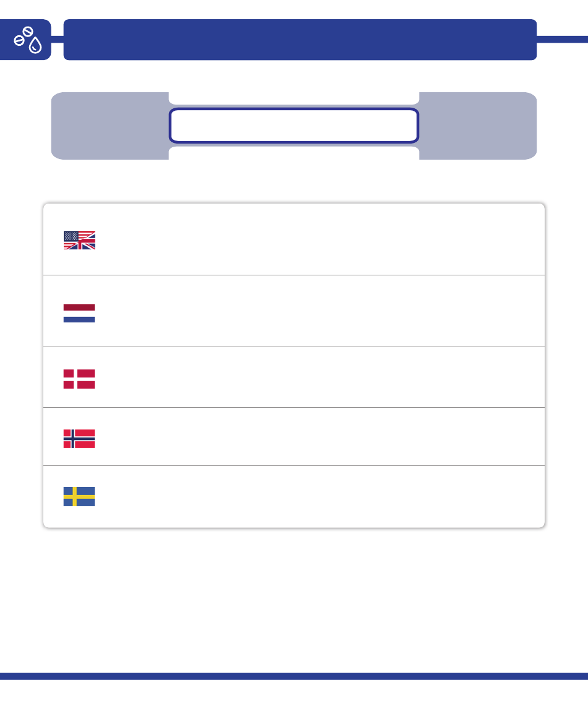588x716 pixels.
Task: Select the Norwegian flag icon
Action: [x=79, y=439]
